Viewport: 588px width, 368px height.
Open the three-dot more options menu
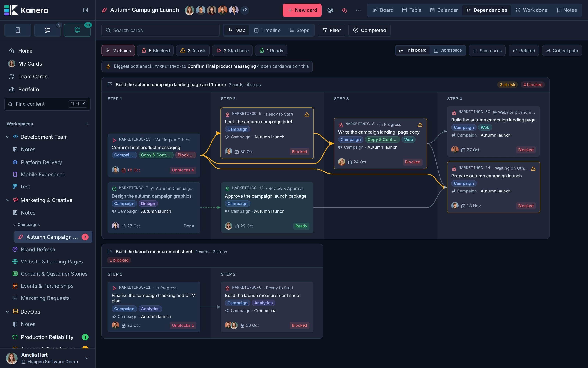click(x=358, y=10)
